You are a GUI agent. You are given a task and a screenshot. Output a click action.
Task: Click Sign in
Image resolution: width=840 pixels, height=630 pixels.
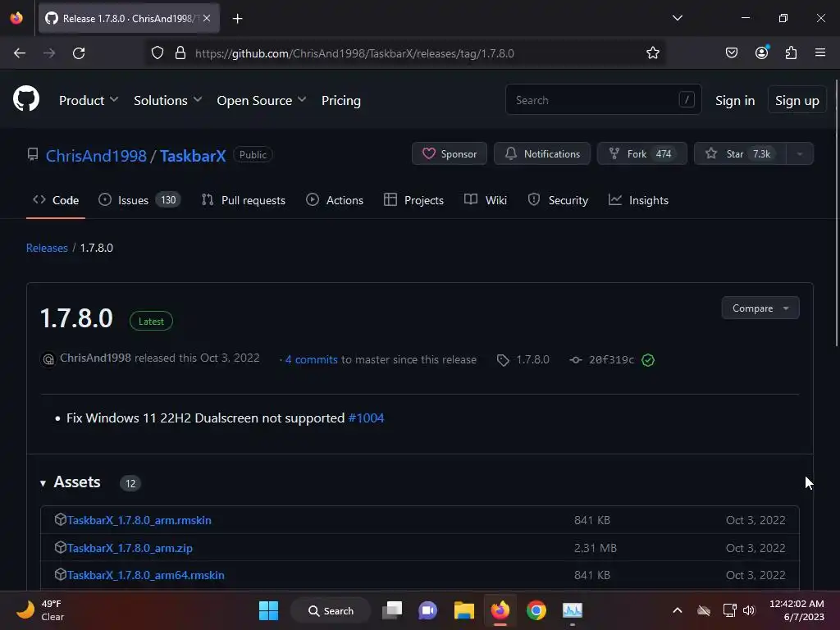(x=735, y=100)
